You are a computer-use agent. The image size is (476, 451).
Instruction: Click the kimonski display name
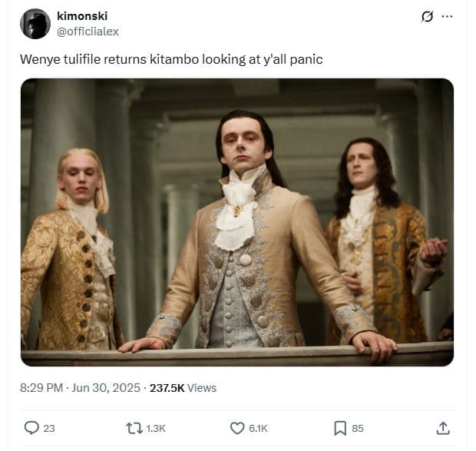pyautogui.click(x=82, y=16)
